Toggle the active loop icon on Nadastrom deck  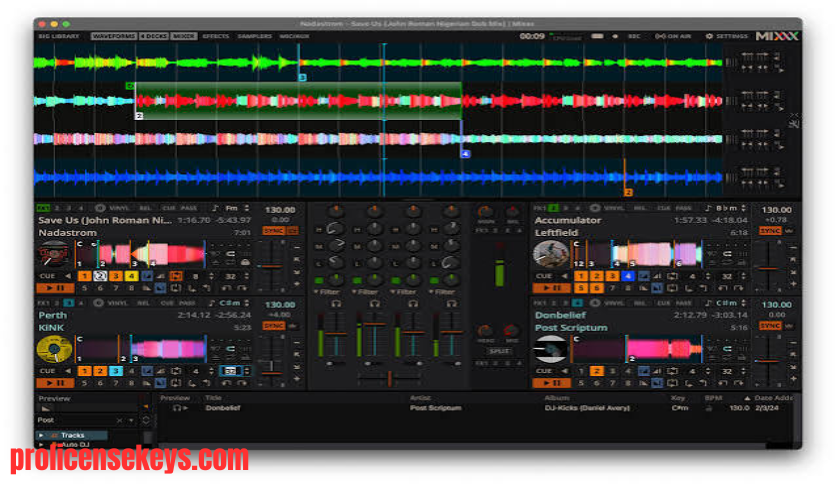tap(176, 276)
